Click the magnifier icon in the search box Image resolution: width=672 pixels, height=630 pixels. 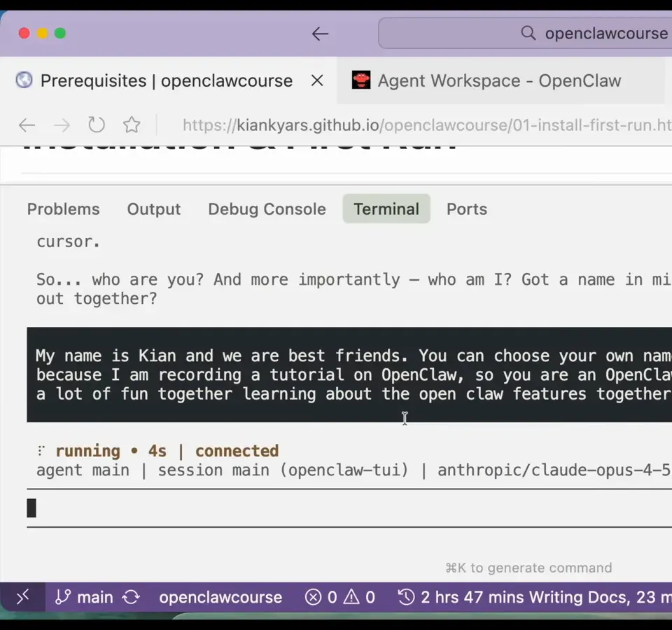[528, 33]
